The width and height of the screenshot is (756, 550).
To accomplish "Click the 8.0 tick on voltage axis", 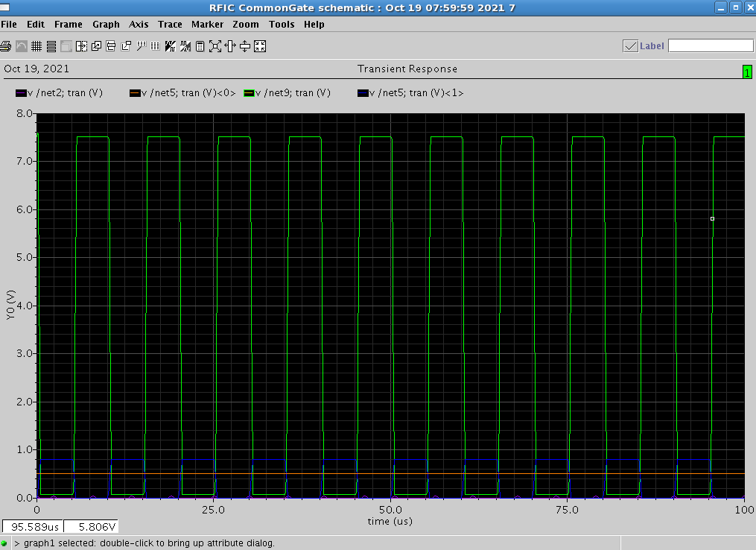I will 24,113.
